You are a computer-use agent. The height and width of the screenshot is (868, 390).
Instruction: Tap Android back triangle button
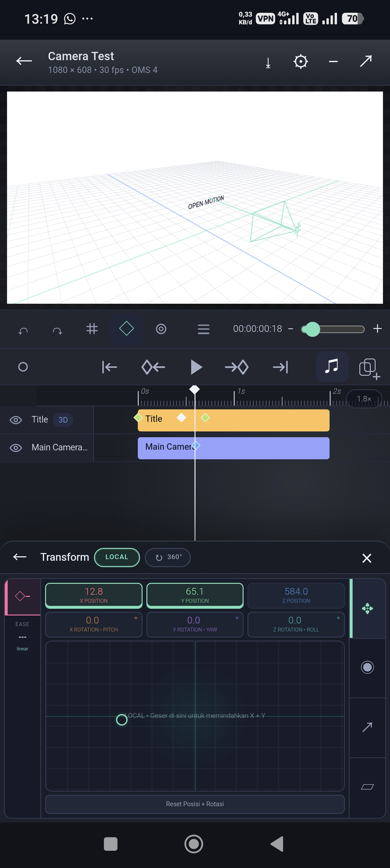pos(277,844)
